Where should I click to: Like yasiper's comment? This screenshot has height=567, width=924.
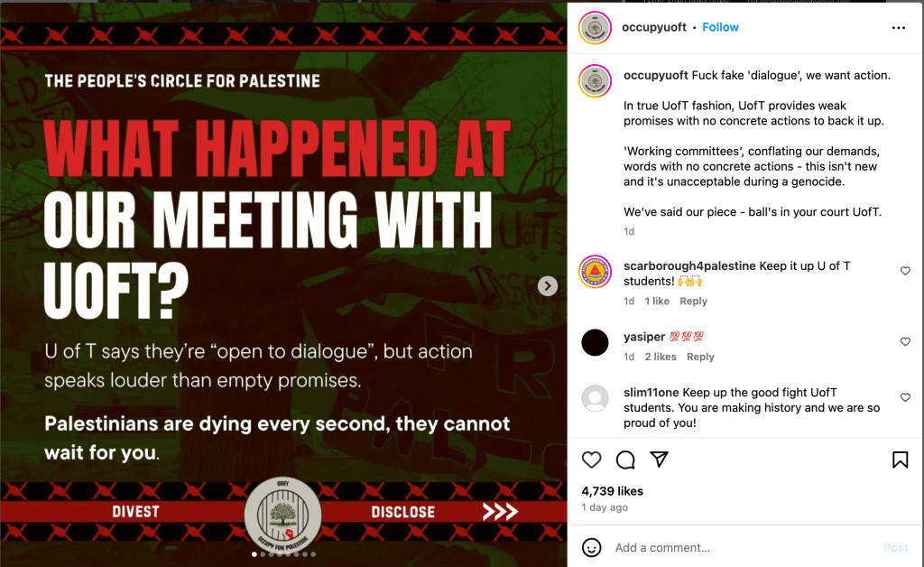pos(905,341)
